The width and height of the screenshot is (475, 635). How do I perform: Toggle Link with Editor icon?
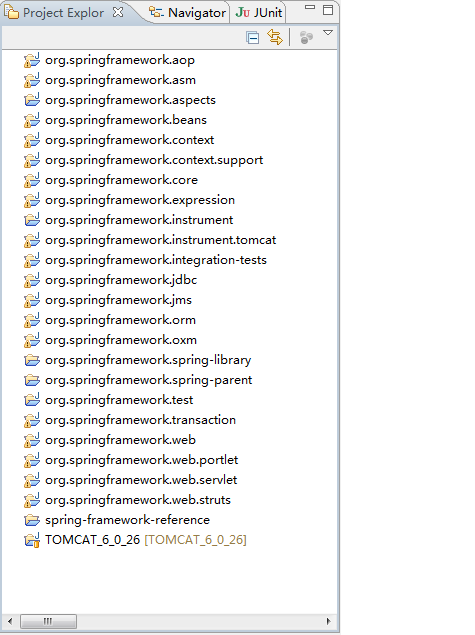coord(275,37)
